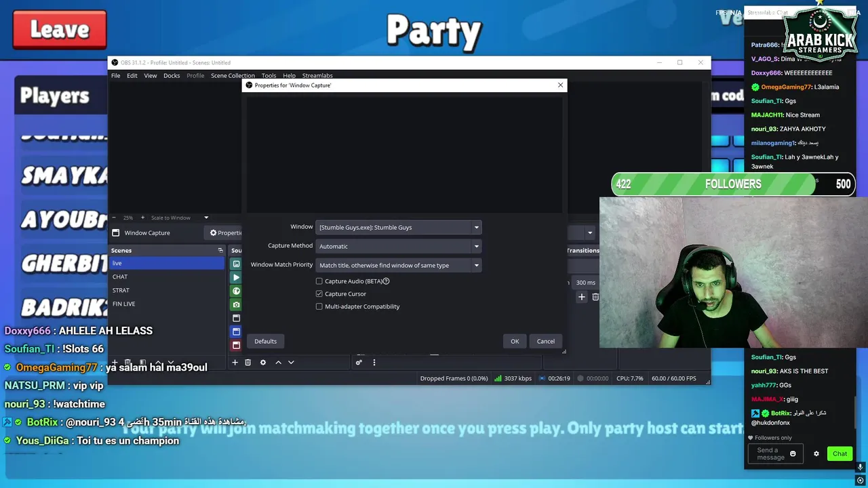
Task: Click Cancel in Window Capture properties
Action: click(x=546, y=342)
